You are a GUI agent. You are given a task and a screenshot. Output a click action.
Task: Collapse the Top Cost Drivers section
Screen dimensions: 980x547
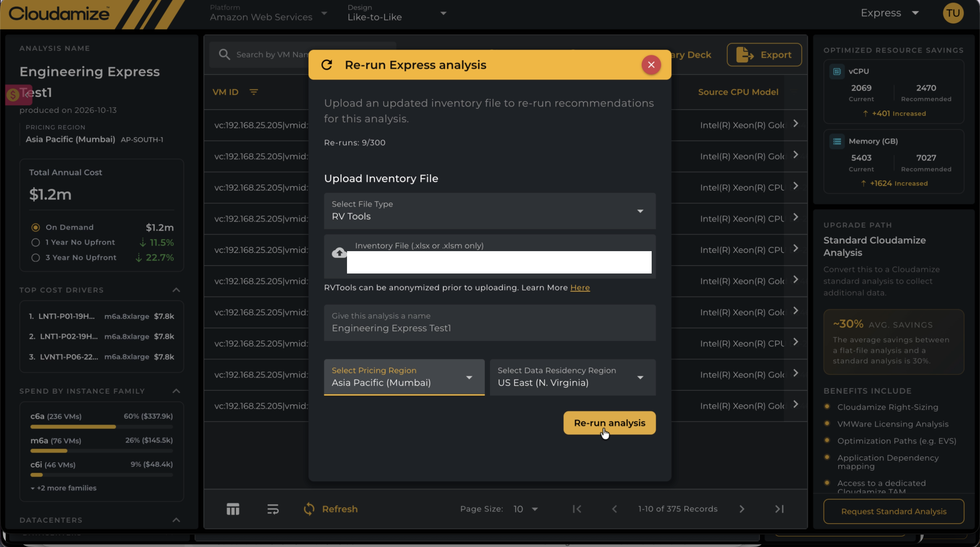[176, 290]
